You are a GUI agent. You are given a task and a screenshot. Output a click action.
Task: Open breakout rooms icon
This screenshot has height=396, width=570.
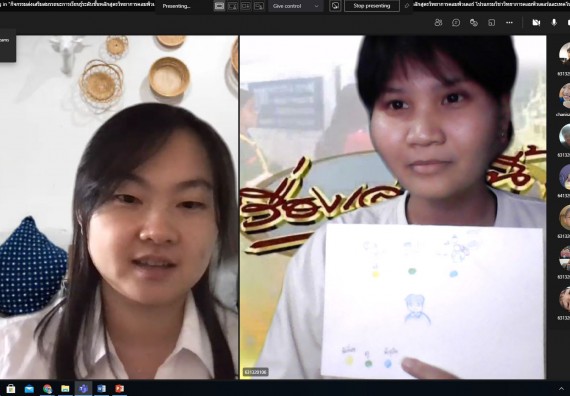click(x=491, y=23)
